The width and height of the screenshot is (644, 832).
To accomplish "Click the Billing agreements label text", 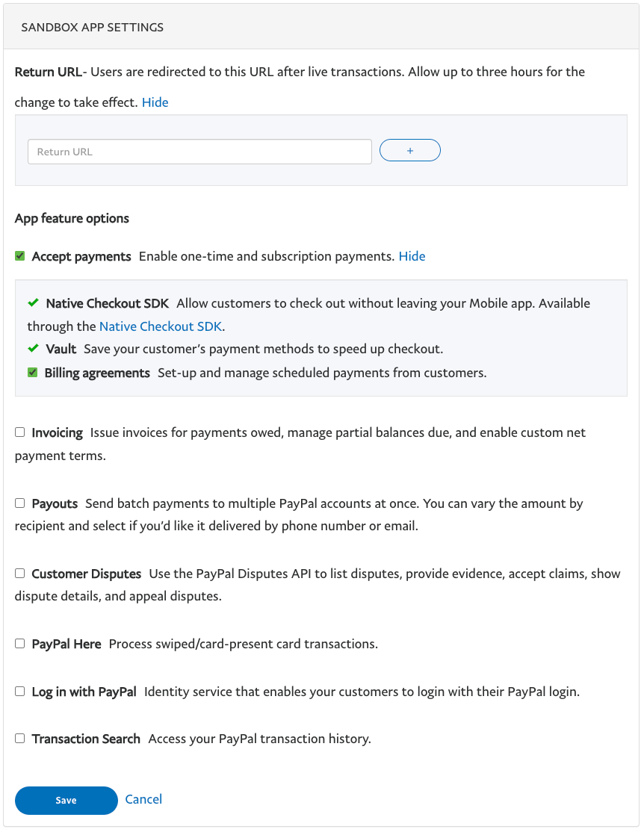I will pyautogui.click(x=97, y=373).
